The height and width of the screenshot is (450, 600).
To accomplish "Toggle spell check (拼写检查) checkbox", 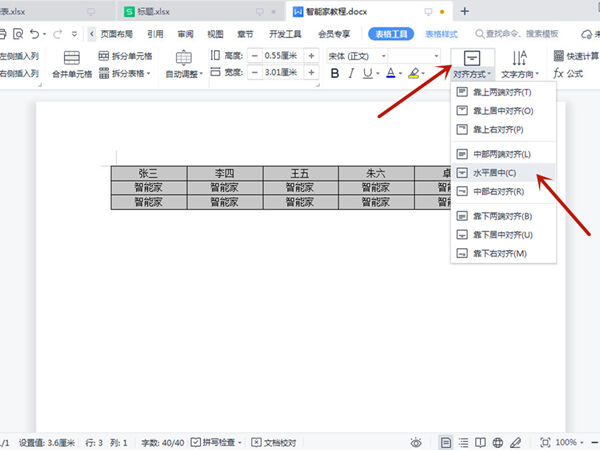I will tap(196, 442).
